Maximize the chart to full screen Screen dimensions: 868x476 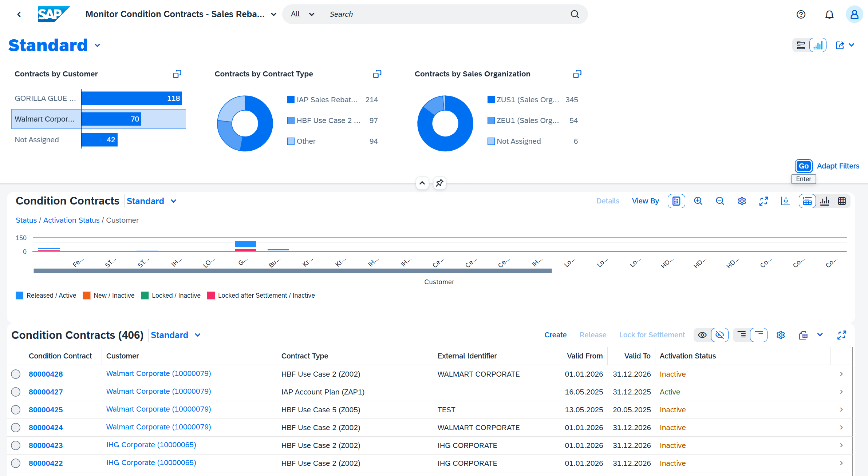(764, 201)
